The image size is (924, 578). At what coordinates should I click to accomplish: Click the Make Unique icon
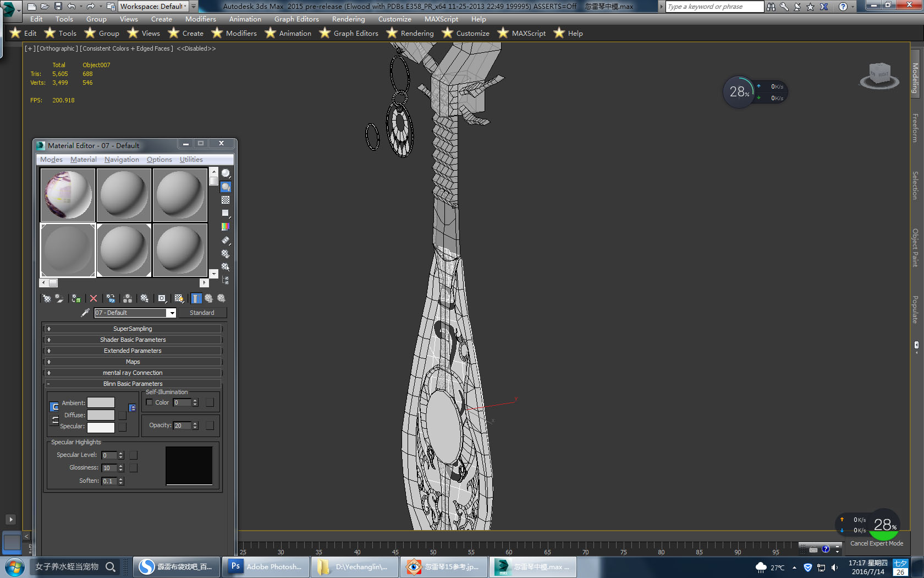point(128,298)
